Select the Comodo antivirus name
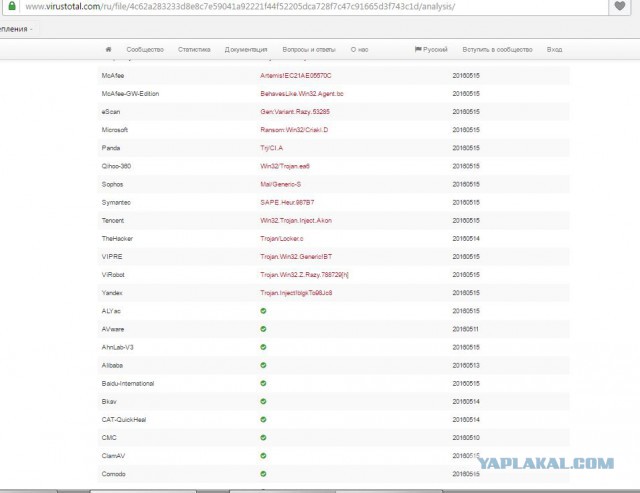Screen dimensions: 640x493 pos(113,474)
